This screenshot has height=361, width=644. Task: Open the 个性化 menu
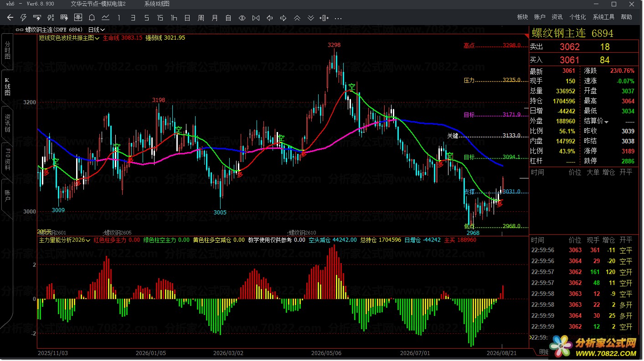[577, 17]
